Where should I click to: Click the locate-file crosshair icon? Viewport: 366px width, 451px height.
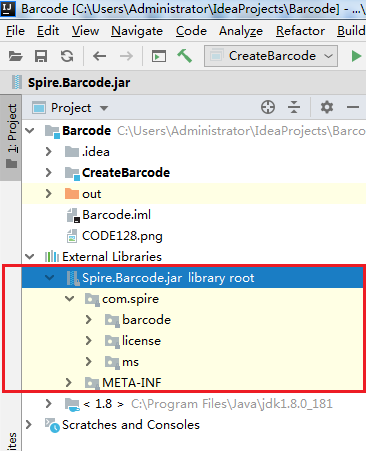[x=268, y=107]
